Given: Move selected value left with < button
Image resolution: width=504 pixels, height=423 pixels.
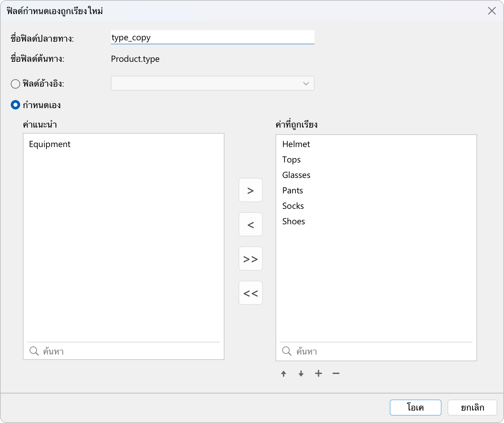Looking at the screenshot, I should coord(251,225).
